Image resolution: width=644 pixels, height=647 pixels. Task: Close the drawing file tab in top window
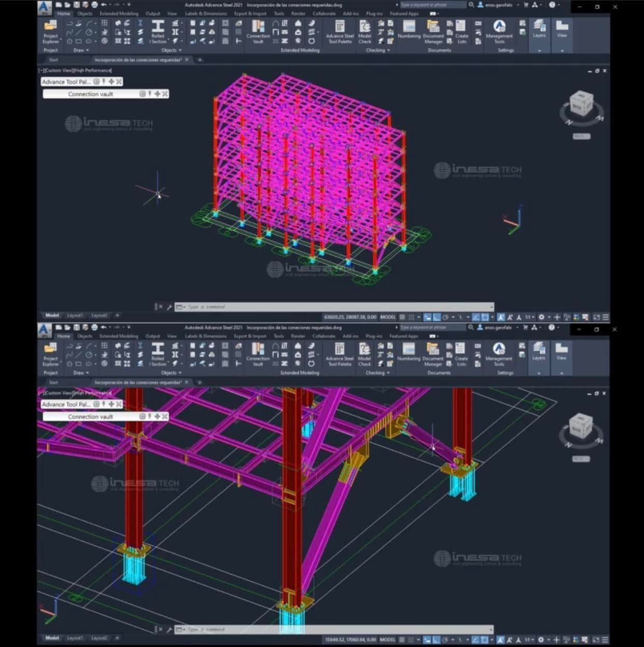click(x=187, y=60)
